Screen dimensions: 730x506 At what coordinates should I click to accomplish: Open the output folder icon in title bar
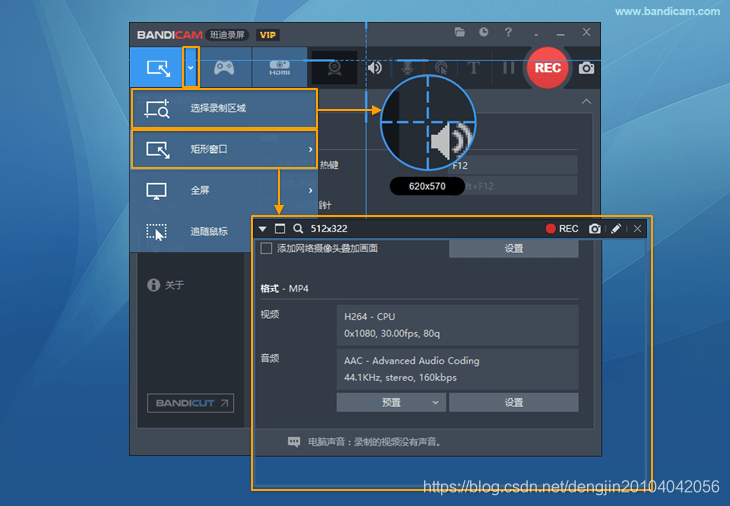(460, 32)
